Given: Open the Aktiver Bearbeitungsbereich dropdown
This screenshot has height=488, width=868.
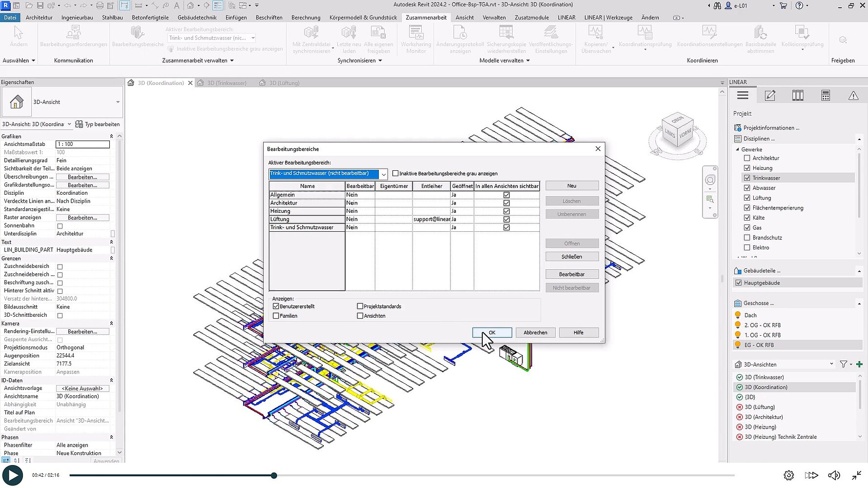Looking at the screenshot, I should [x=383, y=174].
